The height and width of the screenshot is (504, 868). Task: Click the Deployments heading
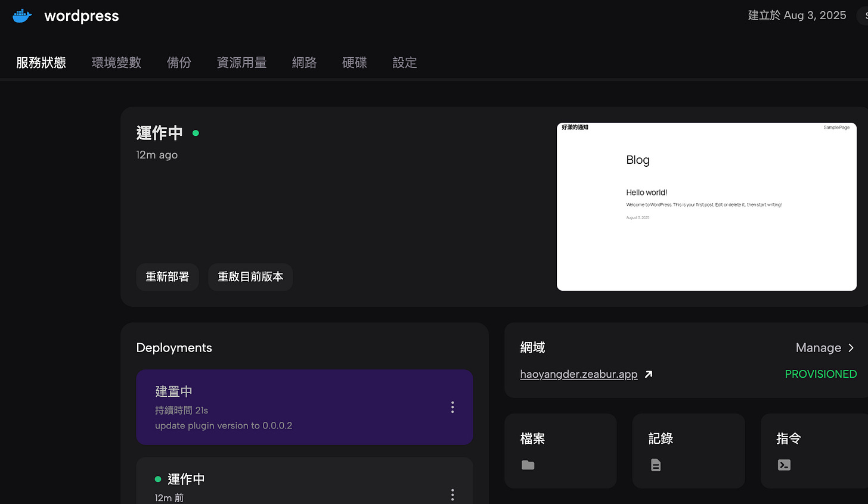coord(174,347)
